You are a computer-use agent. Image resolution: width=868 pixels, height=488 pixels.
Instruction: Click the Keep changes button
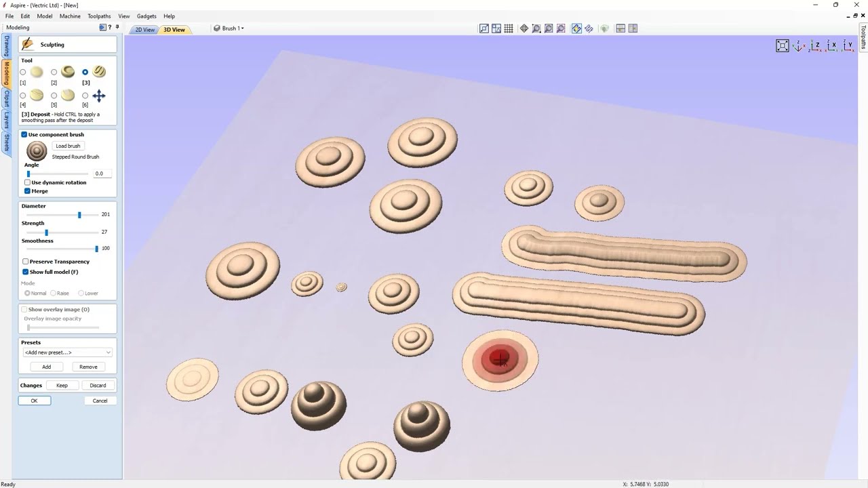(62, 385)
